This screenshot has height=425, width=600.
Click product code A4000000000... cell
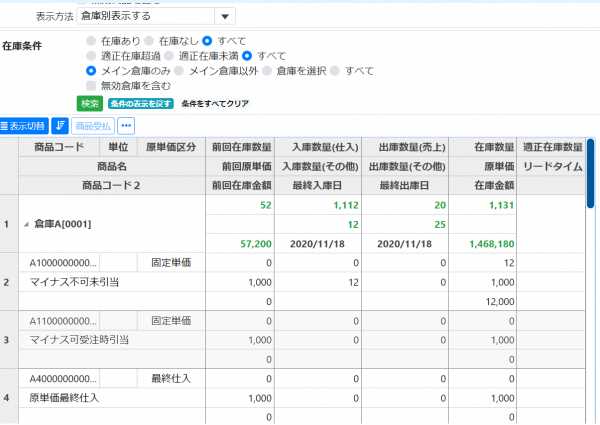coord(59,379)
